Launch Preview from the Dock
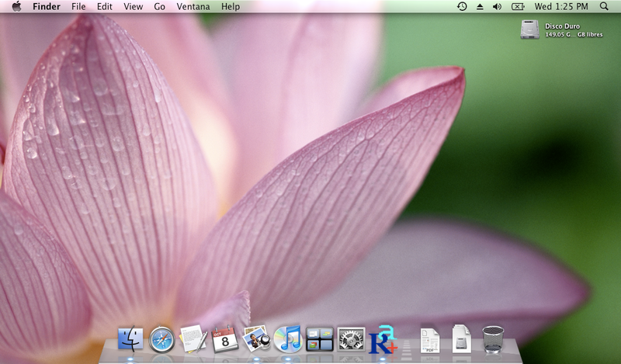The height and width of the screenshot is (364, 621). click(x=256, y=339)
